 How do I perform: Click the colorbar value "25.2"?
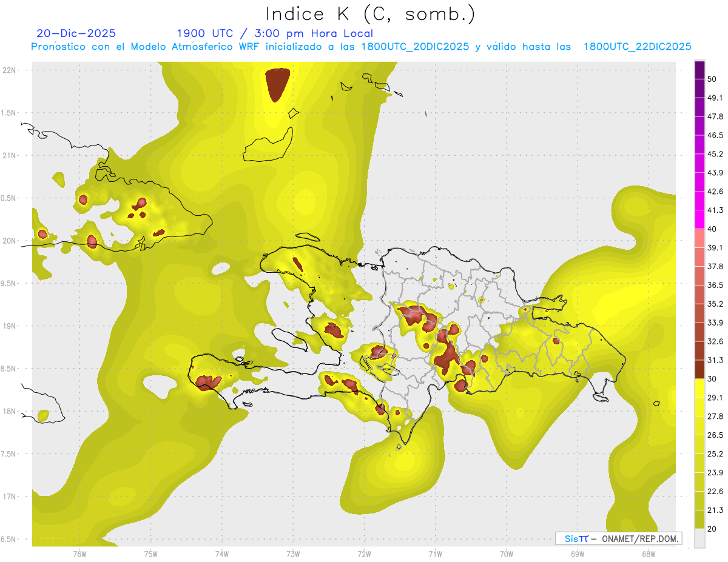(x=715, y=454)
